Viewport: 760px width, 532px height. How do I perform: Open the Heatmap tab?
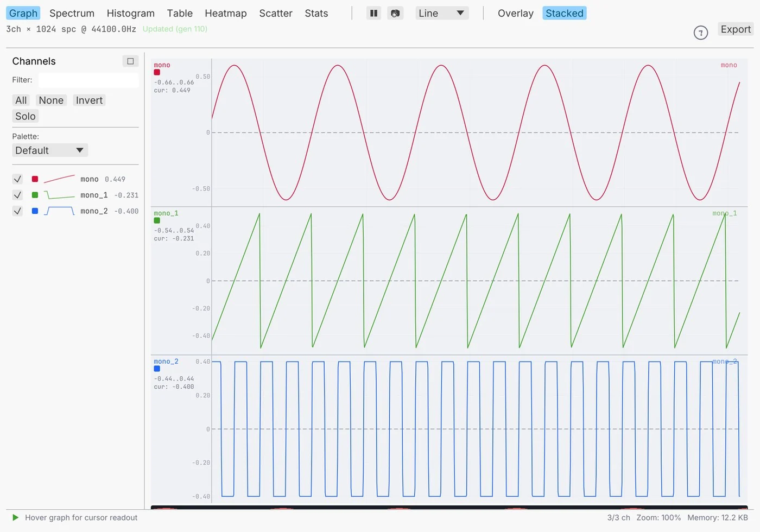coord(226,13)
